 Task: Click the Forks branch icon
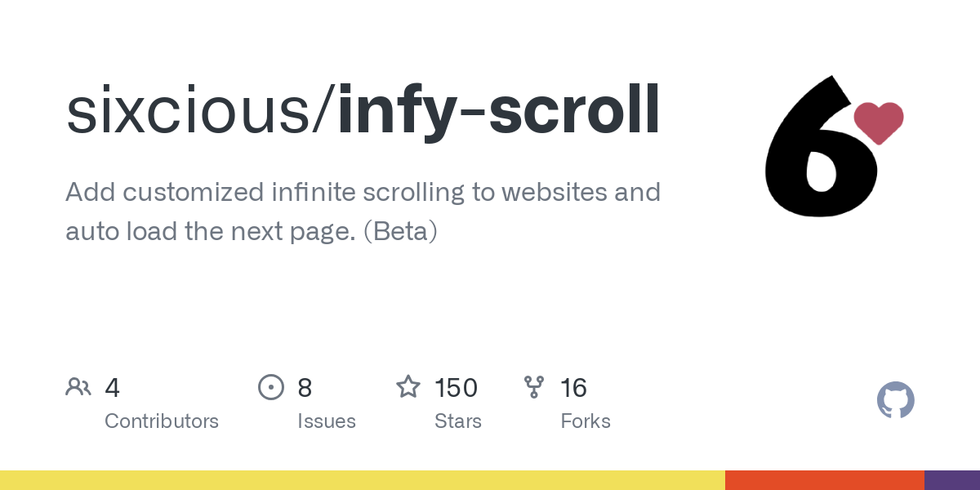click(534, 387)
